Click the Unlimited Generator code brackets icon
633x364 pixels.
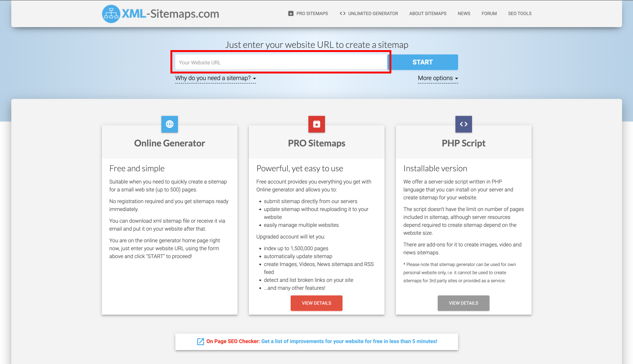(342, 14)
